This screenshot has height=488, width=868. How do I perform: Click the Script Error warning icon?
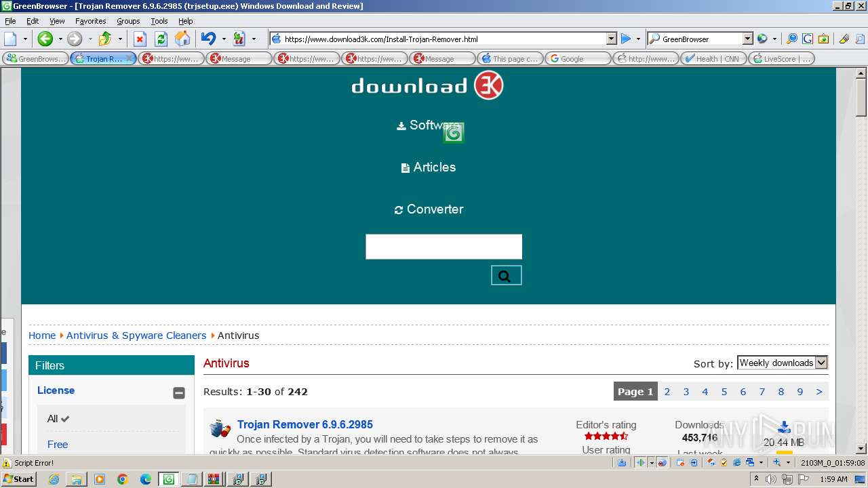tap(7, 463)
